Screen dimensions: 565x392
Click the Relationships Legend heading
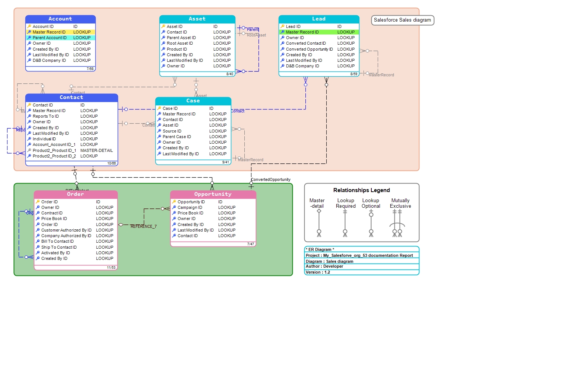362,190
